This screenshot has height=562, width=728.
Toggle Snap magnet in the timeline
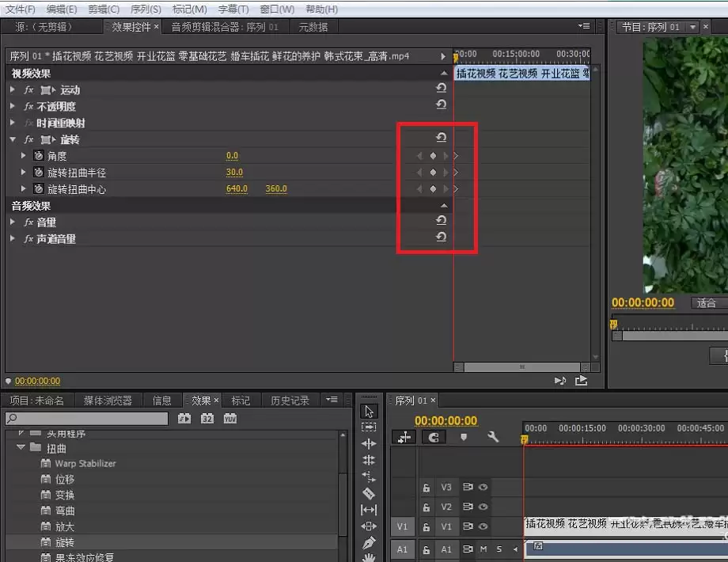[x=433, y=437]
